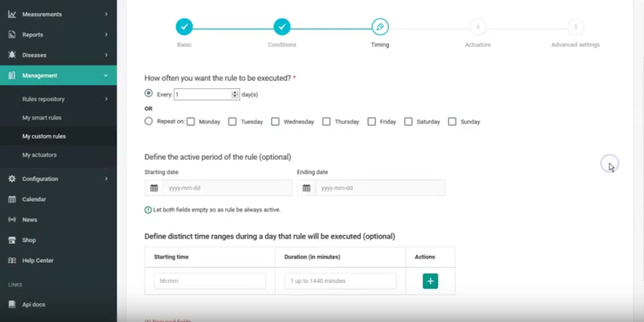Open My smart rules page
Viewport: 644px width, 322px height.
[42, 118]
